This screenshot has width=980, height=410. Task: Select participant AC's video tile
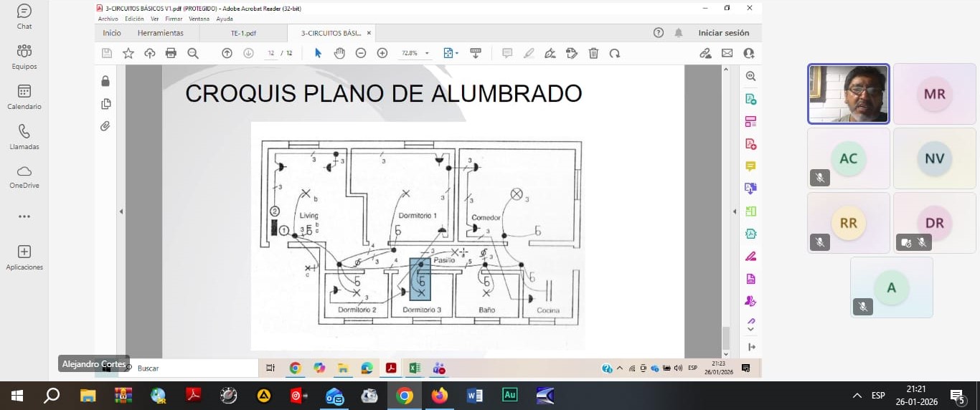848,158
